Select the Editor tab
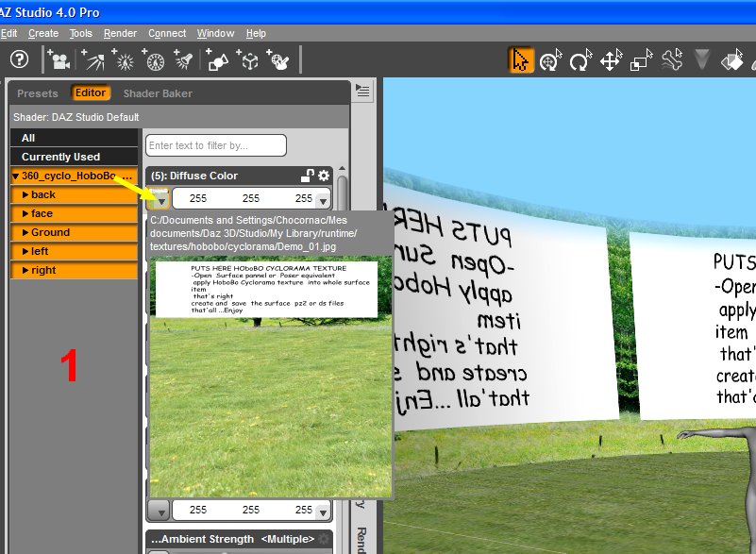 pos(91,92)
